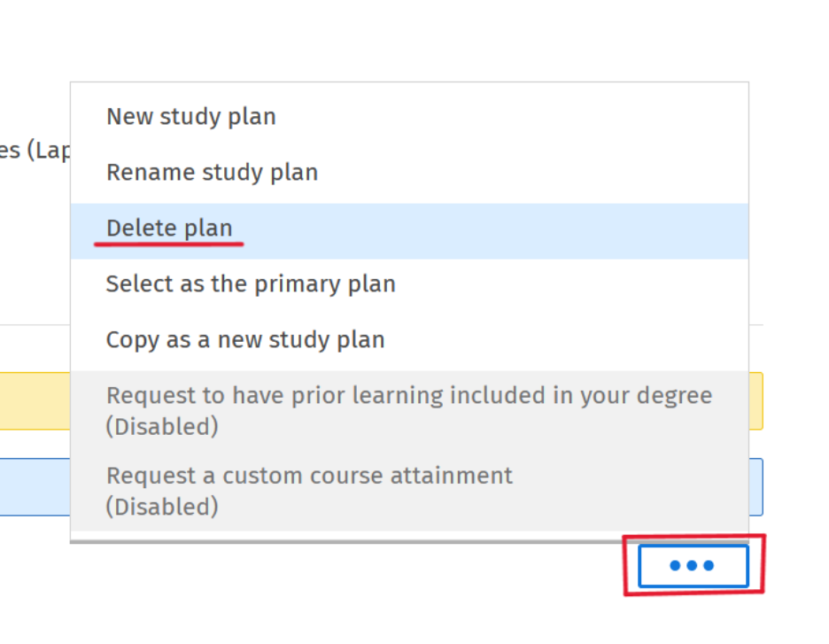Viewport: 829px width, 644px height.
Task: Click blue info bar right of menu
Action: point(756,487)
